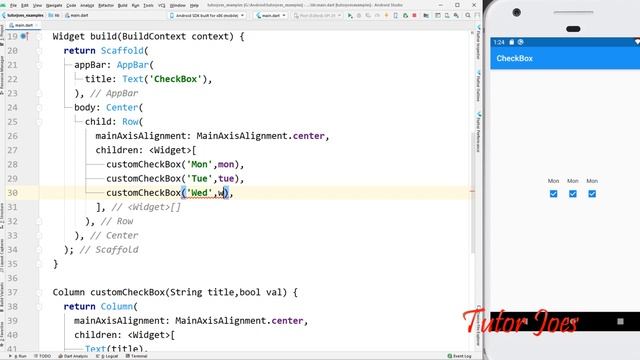Click the tue variable on line 29
The image size is (640, 360).
pyautogui.click(x=226, y=178)
